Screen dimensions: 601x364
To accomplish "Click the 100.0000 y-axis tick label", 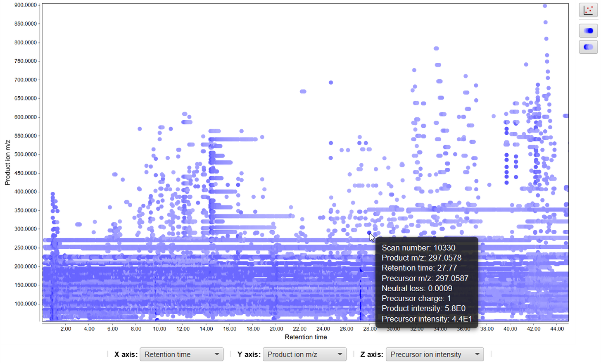I will pos(26,304).
